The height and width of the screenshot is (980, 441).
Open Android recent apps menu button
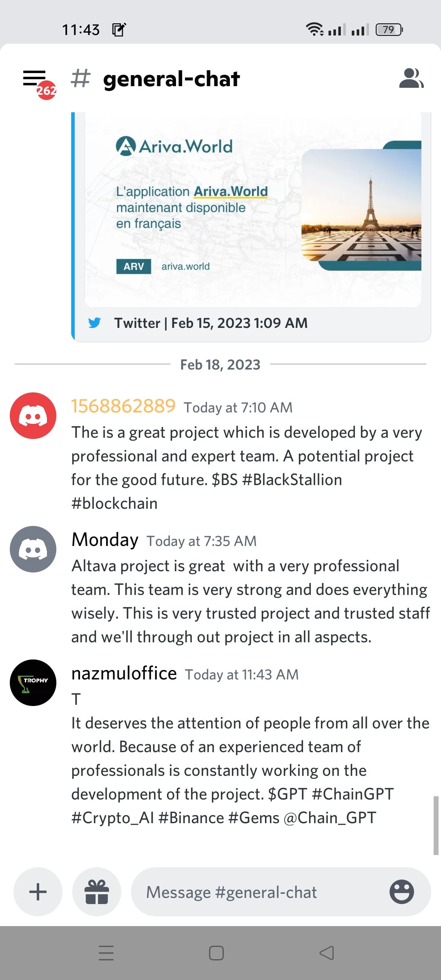106,953
